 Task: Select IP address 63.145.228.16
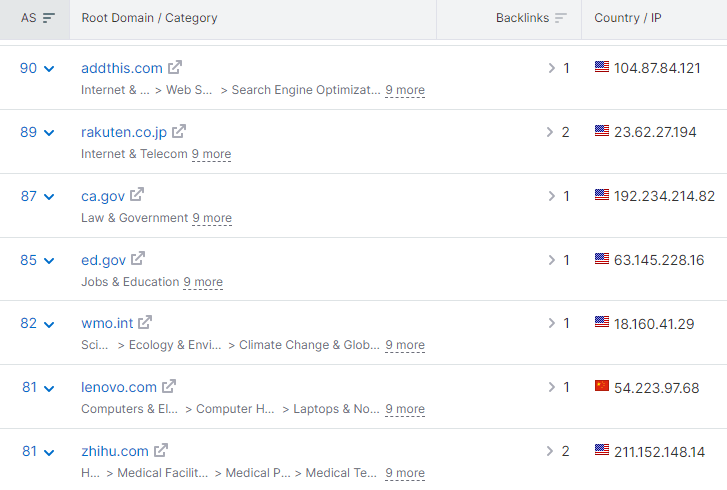click(x=659, y=260)
